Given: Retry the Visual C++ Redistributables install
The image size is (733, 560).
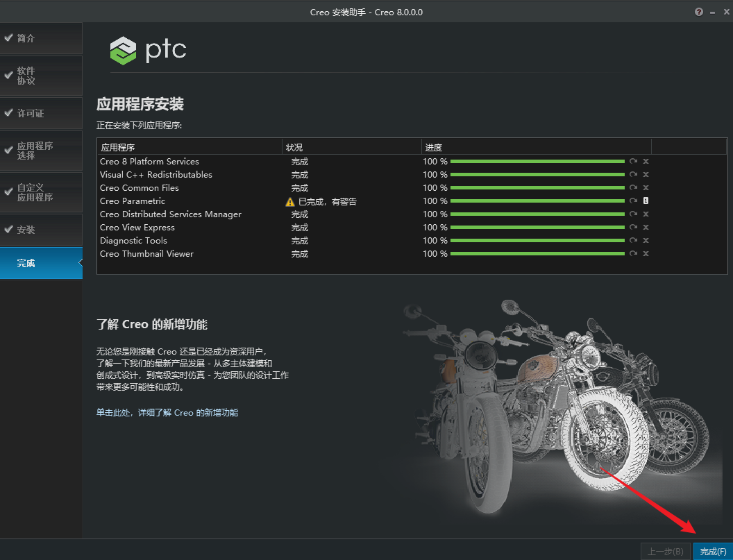Looking at the screenshot, I should pos(632,174).
